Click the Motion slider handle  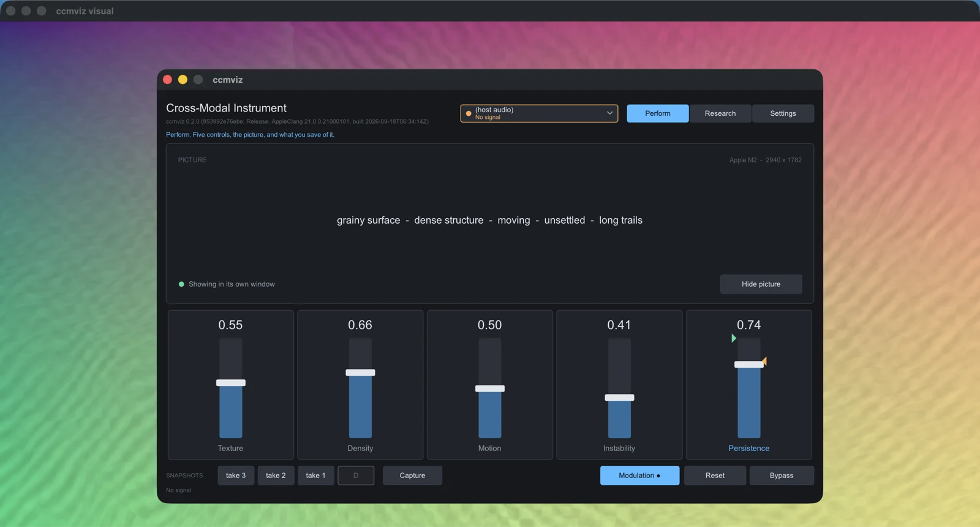click(x=490, y=389)
